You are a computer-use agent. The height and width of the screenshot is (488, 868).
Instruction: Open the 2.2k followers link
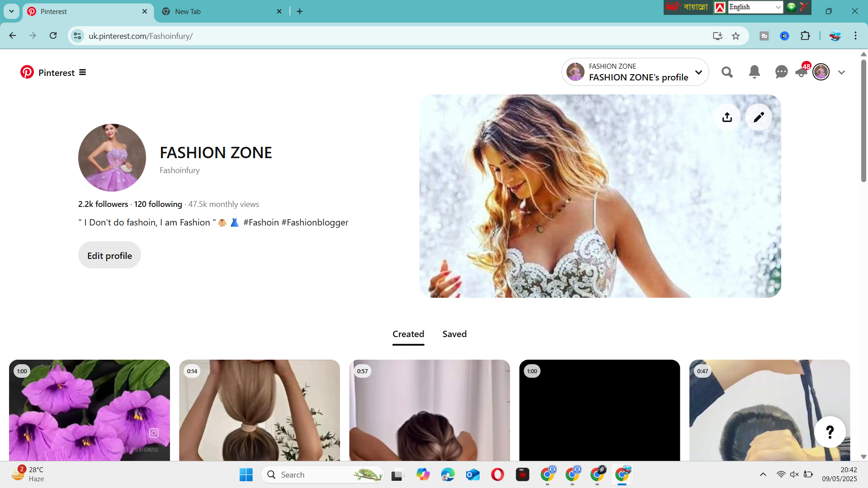[x=103, y=204]
